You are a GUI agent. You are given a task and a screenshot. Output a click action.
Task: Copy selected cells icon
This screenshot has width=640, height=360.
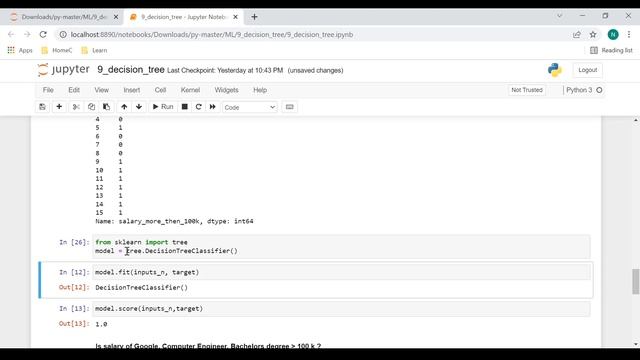pos(91,107)
